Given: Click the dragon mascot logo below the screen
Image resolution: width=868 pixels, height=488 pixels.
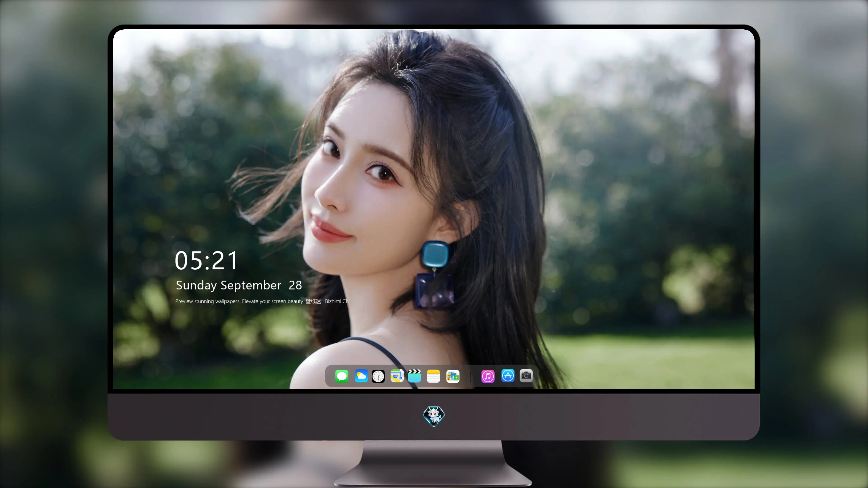Looking at the screenshot, I should [434, 416].
